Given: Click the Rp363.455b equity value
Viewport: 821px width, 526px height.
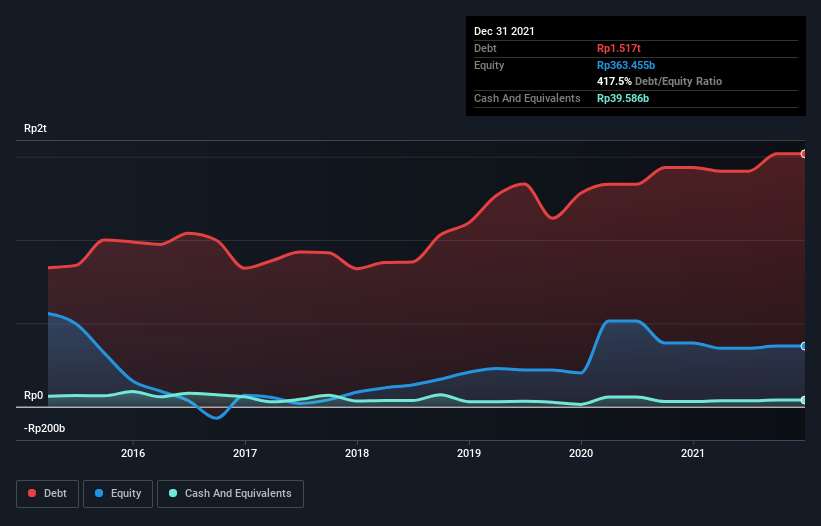Looking at the screenshot, I should point(626,65).
